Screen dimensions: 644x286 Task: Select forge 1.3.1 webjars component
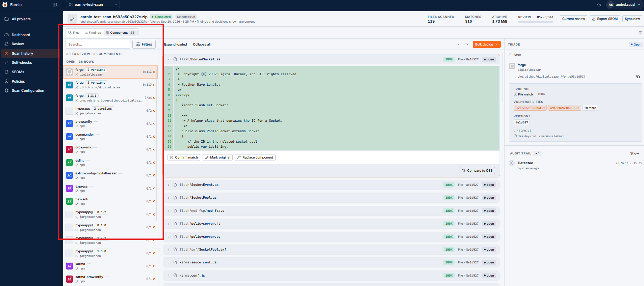[111, 98]
